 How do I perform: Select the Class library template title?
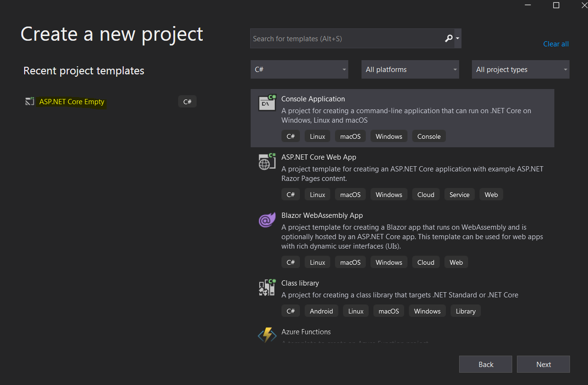[300, 283]
